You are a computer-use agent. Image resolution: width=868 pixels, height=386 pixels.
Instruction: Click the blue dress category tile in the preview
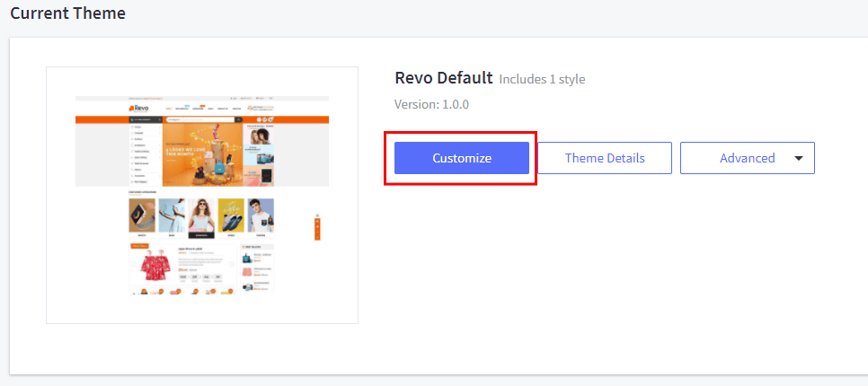(172, 216)
